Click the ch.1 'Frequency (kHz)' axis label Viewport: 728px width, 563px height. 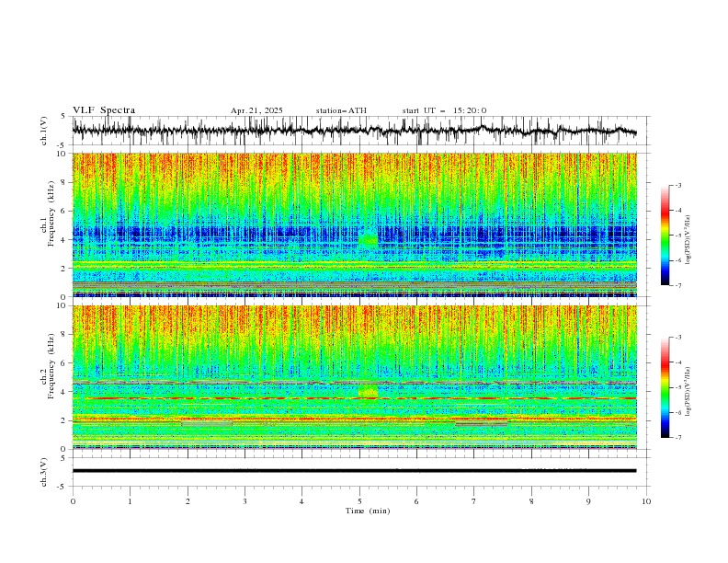tap(51, 214)
